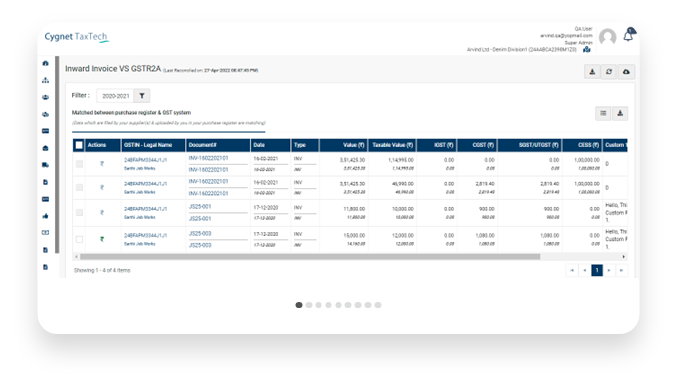Open the hierarchy sitemap sidebar icon
Screen dimensions: 677x387
45,80
